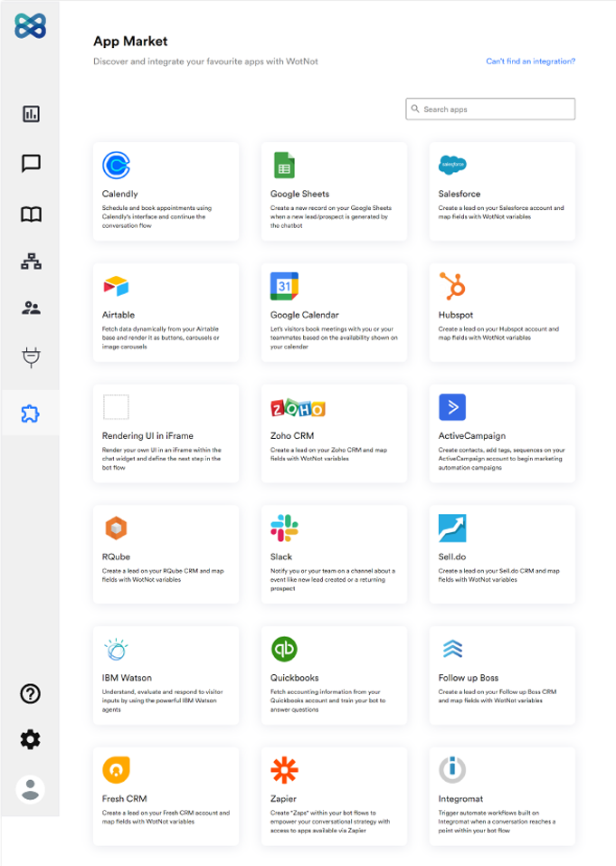Click the Calendly description about appointments
The image size is (616, 866).
coord(156,216)
